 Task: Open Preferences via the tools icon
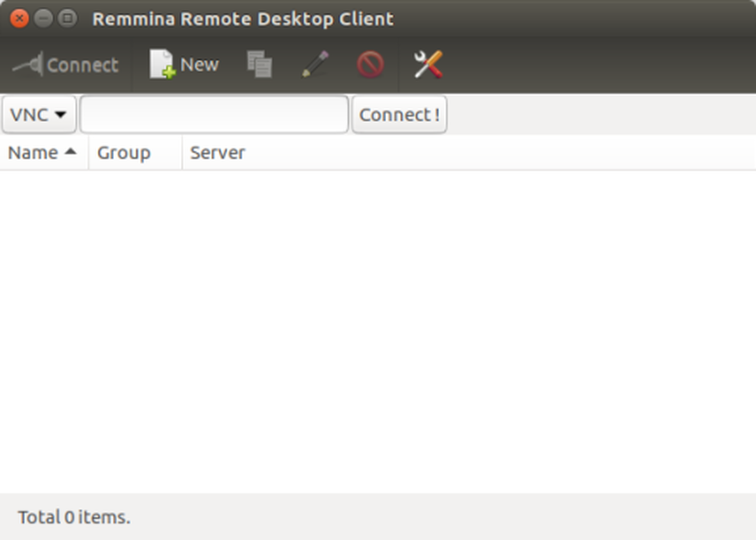point(428,64)
